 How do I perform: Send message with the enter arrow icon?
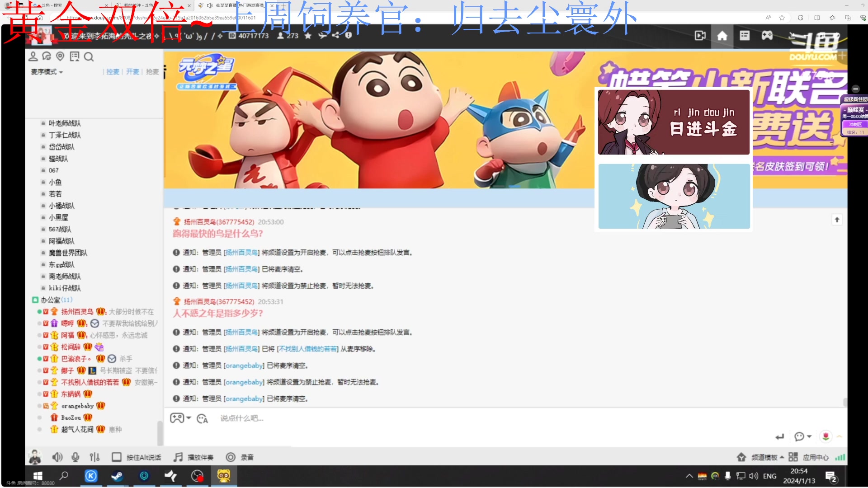click(780, 436)
